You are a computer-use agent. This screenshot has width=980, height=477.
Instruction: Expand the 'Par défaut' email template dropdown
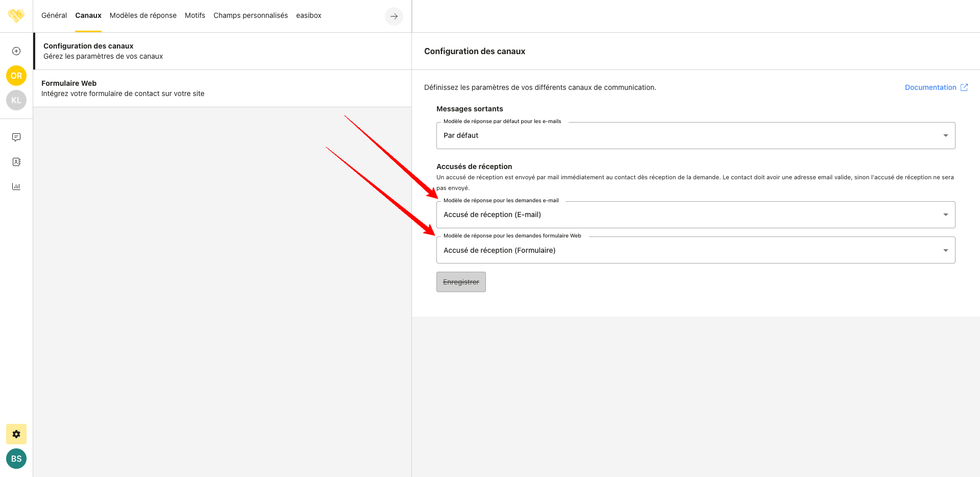695,136
